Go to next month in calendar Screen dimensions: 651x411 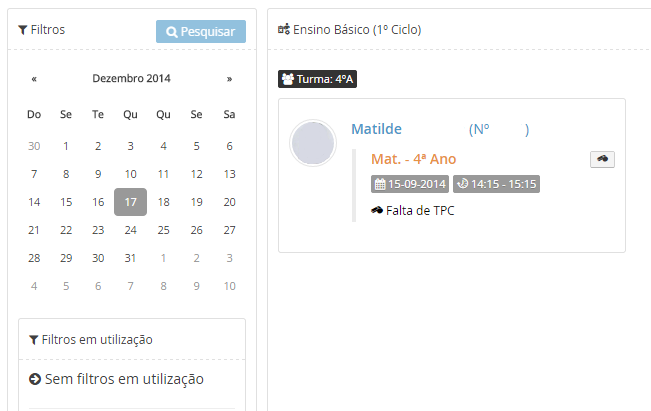(x=229, y=78)
